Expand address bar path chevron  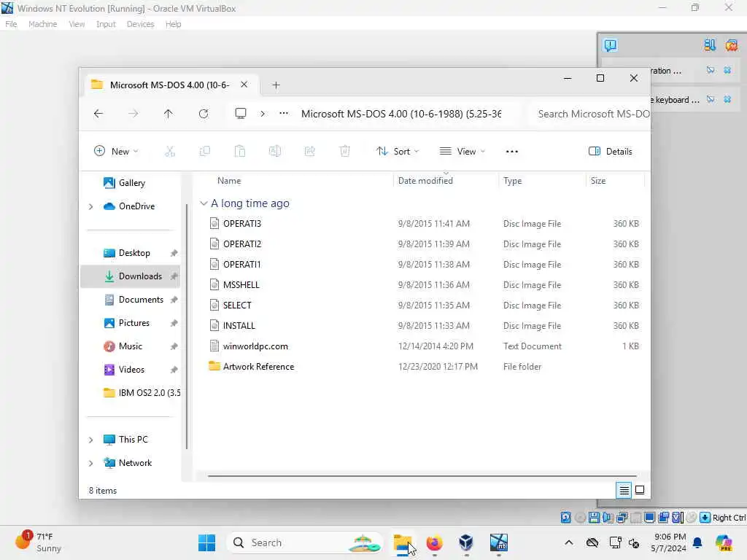pyautogui.click(x=263, y=114)
